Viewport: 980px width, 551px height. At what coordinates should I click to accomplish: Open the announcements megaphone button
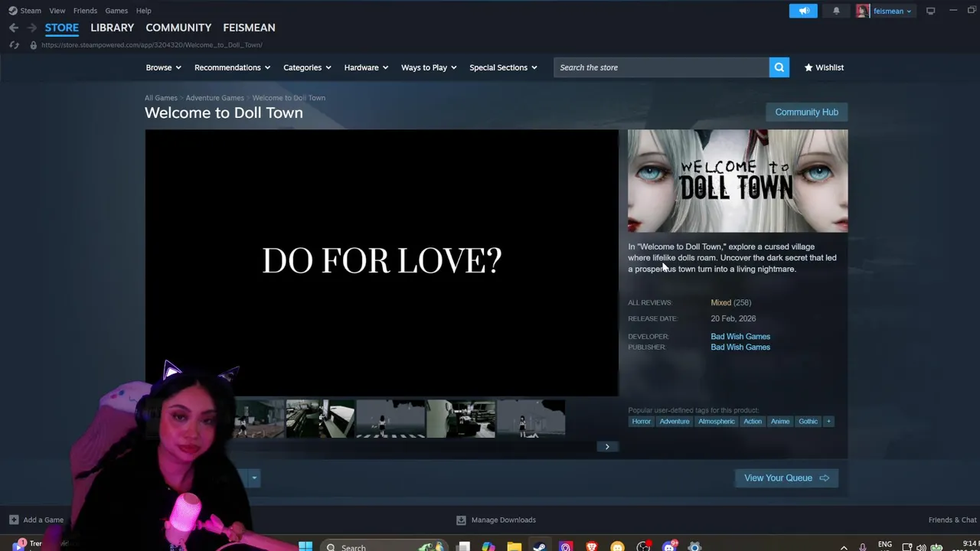pos(803,11)
